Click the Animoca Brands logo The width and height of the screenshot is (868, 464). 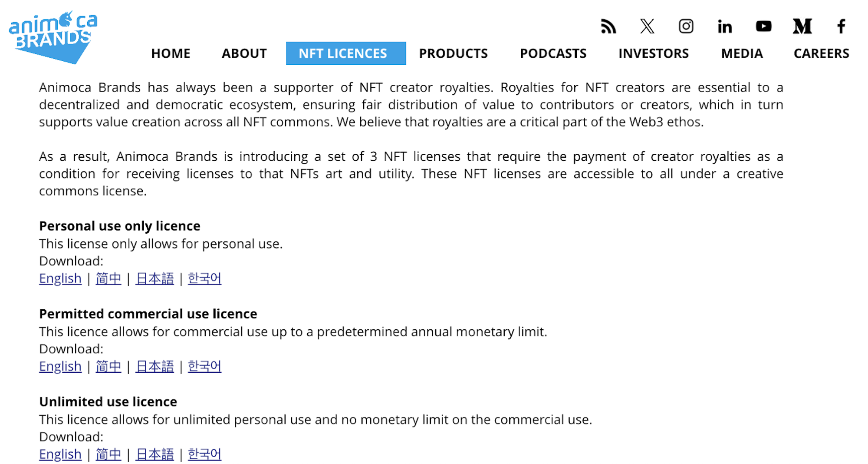[53, 38]
